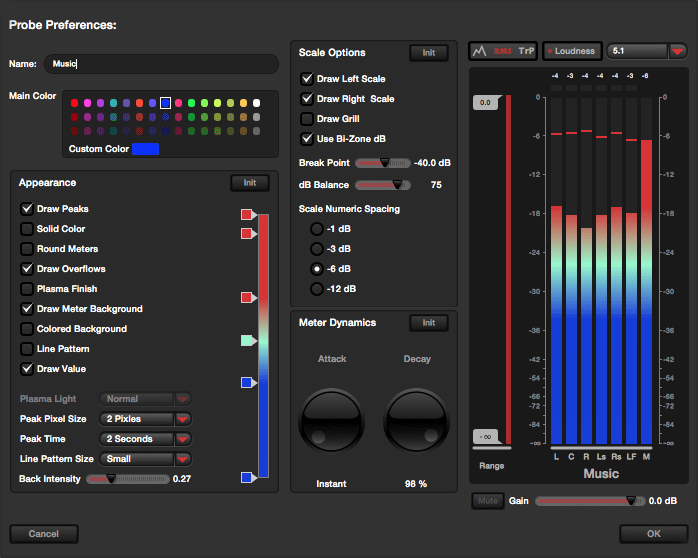The height and width of the screenshot is (558, 698).
Task: Confirm with the OK button
Action: coord(653,534)
